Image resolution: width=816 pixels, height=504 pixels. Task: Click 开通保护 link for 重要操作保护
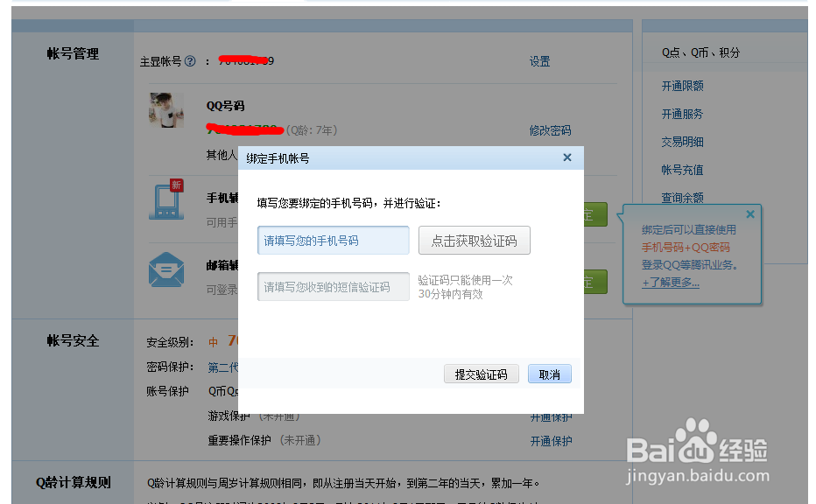click(x=551, y=441)
